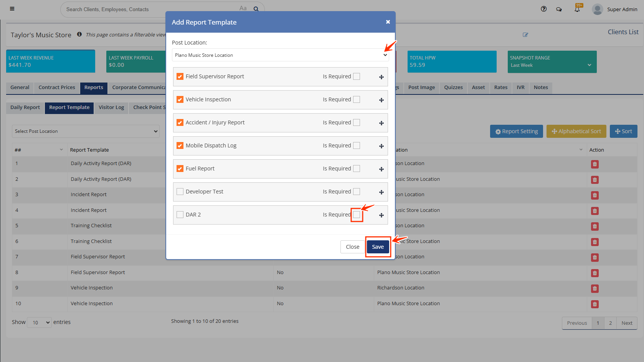
Task: Open the Snapshot Range dropdown
Action: pos(551,65)
